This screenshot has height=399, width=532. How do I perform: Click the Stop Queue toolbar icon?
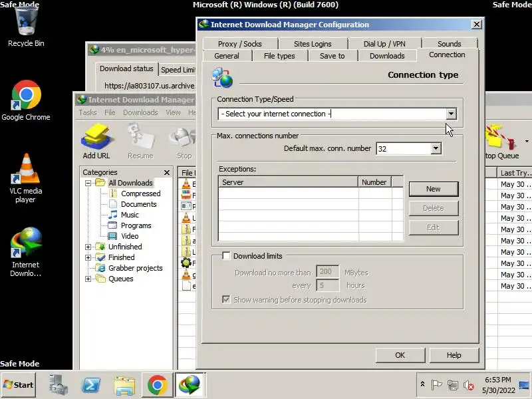tap(502, 141)
